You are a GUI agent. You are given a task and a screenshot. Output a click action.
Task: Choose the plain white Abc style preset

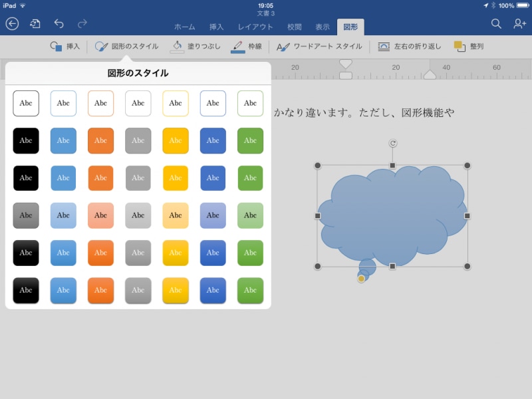tap(26, 103)
